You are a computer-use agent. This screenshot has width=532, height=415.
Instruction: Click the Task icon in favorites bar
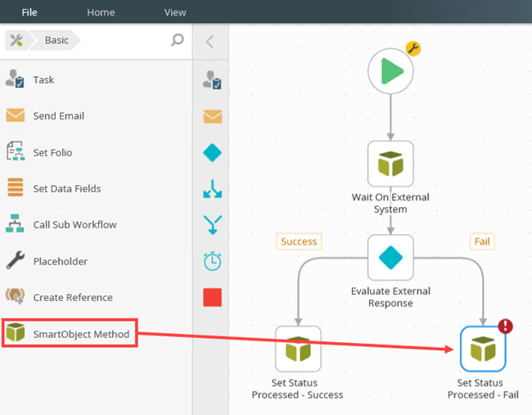pos(213,80)
